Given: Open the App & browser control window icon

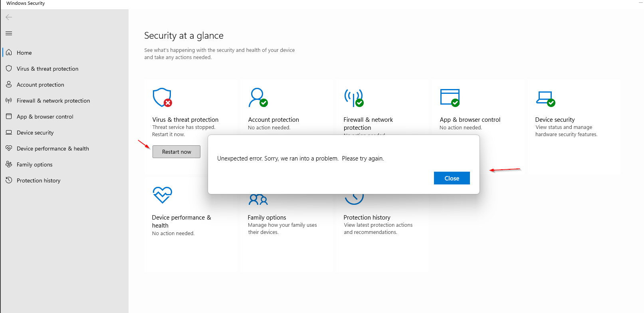Looking at the screenshot, I should click(450, 97).
